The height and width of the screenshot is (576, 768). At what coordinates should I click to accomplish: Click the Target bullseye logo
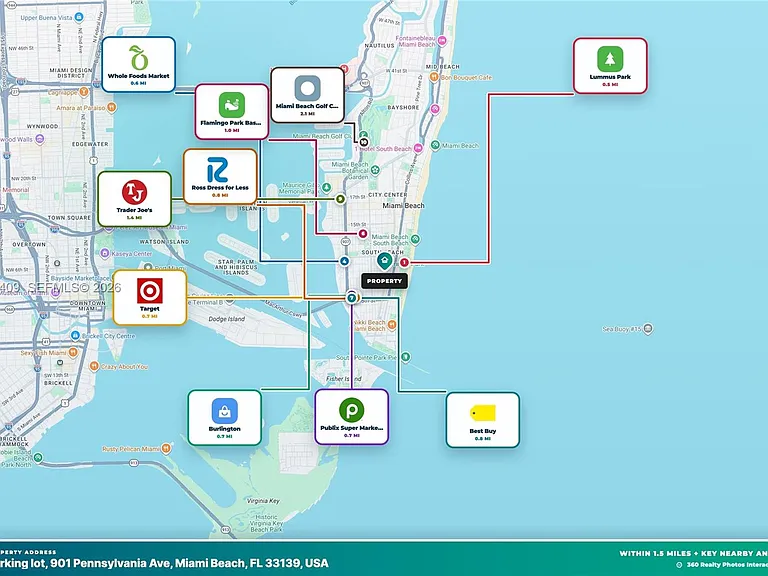[x=149, y=291]
